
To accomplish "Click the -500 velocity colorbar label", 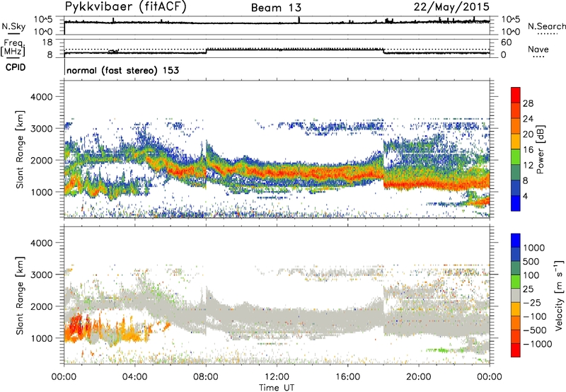I will pyautogui.click(x=534, y=330).
